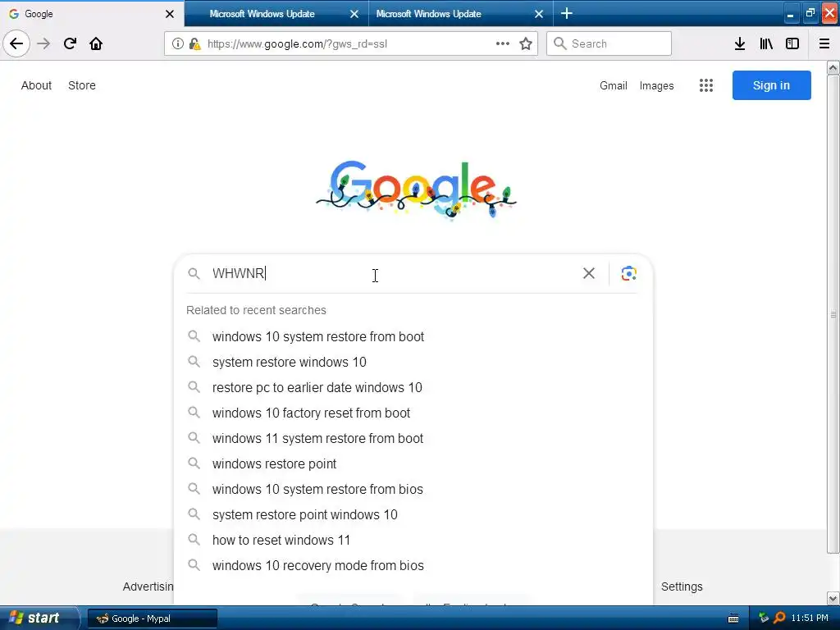Switch to the Google tab
The image size is (840, 630).
[92, 14]
